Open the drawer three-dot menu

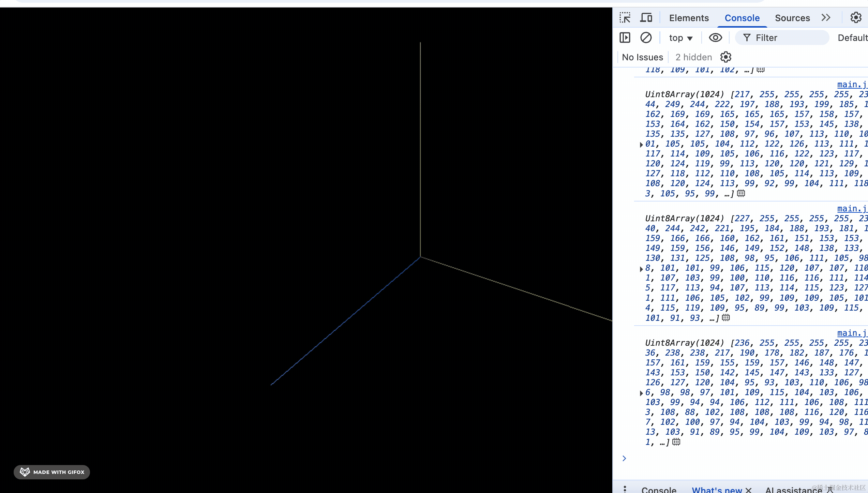click(625, 489)
